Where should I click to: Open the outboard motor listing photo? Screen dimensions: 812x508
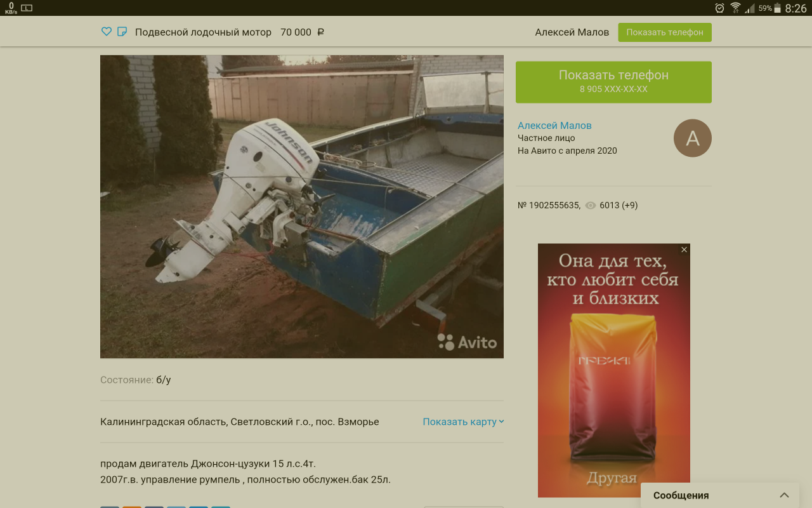coord(301,206)
